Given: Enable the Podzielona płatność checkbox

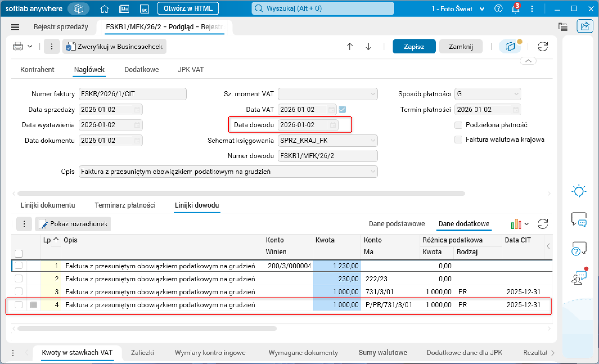Looking at the screenshot, I should (x=458, y=125).
